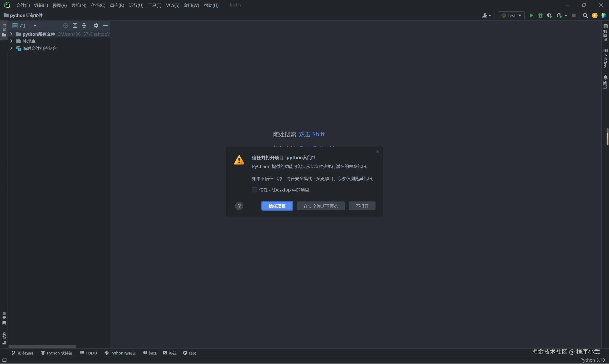This screenshot has width=609, height=364.
Task: Open the 终端 tool window tab
Action: pyautogui.click(x=170, y=353)
